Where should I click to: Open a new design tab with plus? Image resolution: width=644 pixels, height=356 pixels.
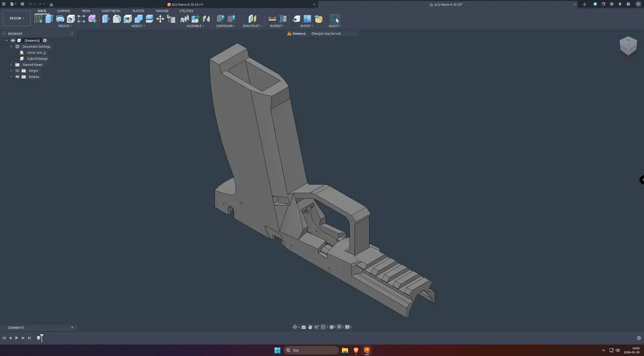584,4
